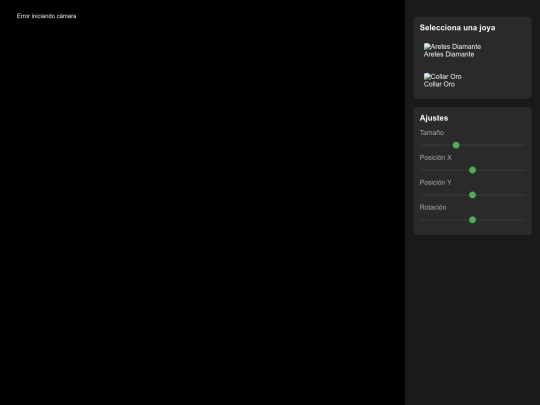Screen dimensions: 540x405
Task: Click the broken Collar Oro image icon
Action: 427,76
